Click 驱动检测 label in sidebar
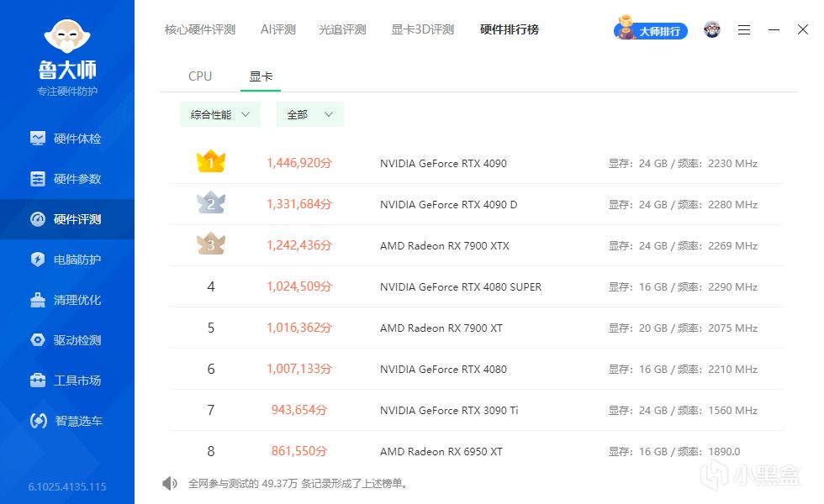The height and width of the screenshot is (504, 824). click(x=77, y=340)
